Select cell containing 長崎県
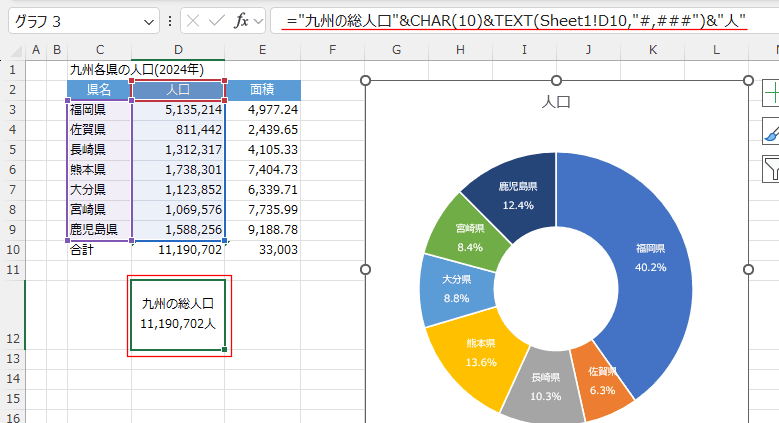Screen dimensions: 779x423 [x=99, y=150]
